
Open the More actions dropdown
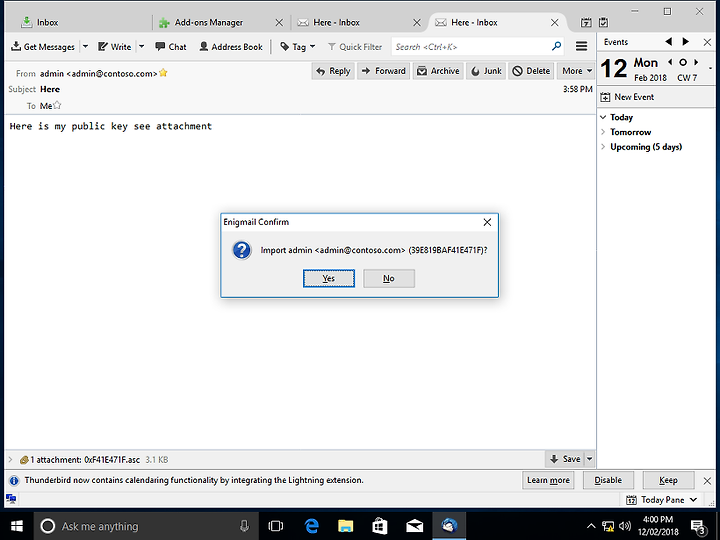coord(577,71)
